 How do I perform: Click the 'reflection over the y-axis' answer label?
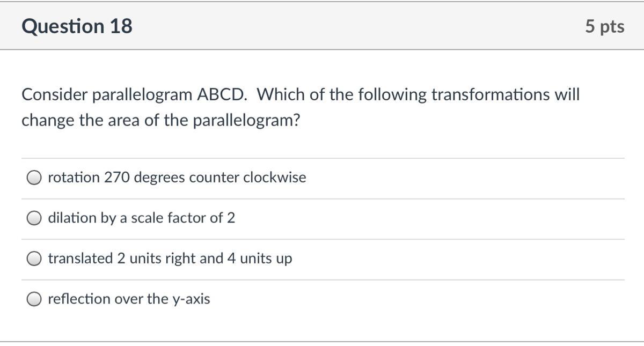(129, 299)
